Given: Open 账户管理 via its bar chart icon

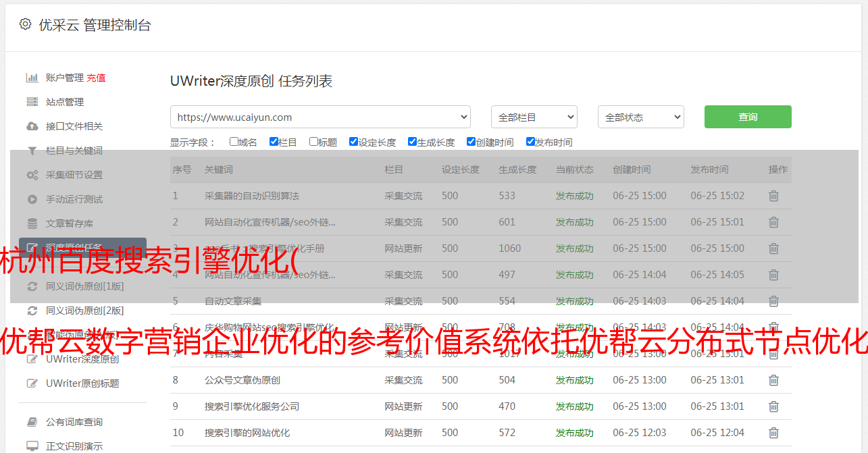Looking at the screenshot, I should pos(32,78).
